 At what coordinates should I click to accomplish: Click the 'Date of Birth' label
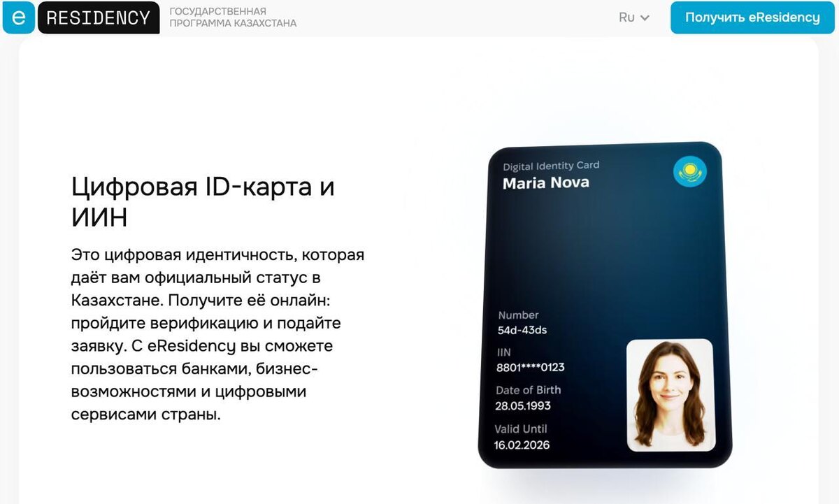click(529, 390)
